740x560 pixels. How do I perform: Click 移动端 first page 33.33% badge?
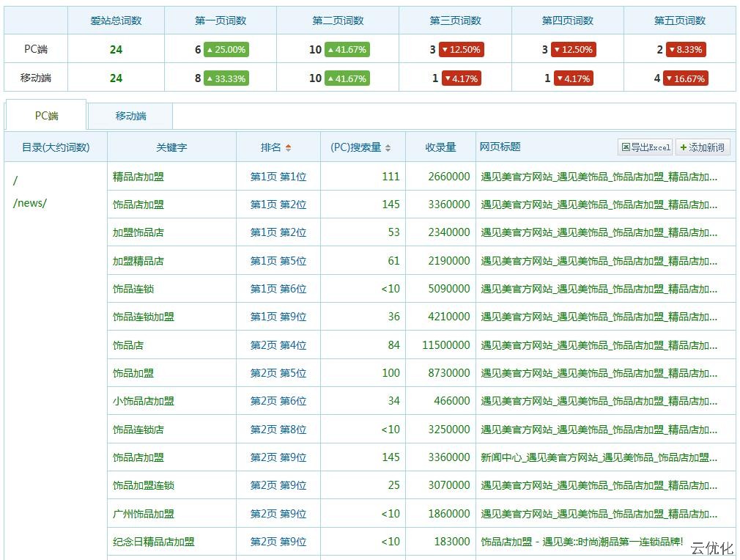226,78
